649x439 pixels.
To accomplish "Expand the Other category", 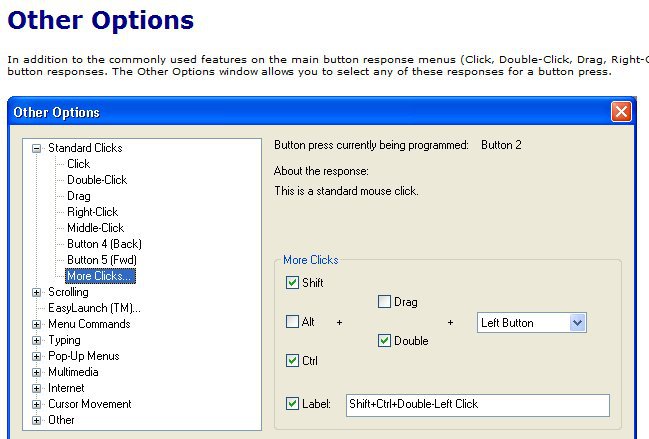I will [36, 420].
